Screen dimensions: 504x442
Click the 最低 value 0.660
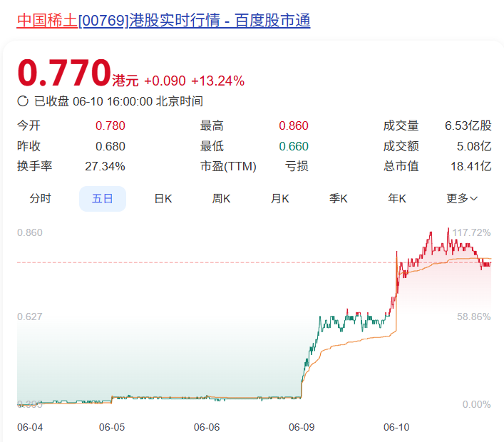[293, 146]
